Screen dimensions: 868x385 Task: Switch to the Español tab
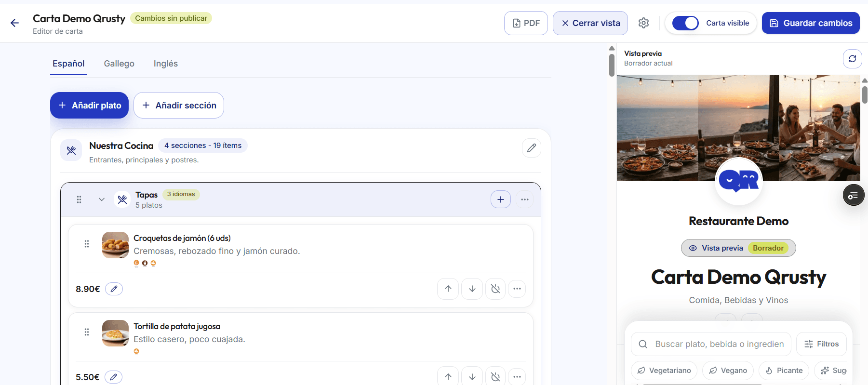pos(68,64)
